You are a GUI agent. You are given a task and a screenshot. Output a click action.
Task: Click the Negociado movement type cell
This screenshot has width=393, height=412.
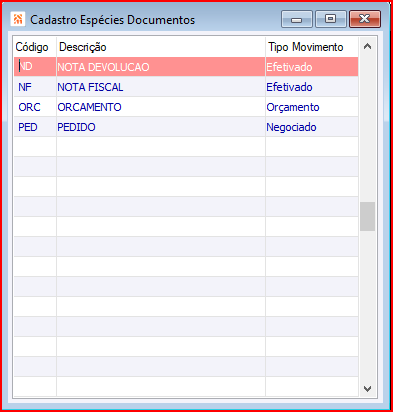click(312, 127)
